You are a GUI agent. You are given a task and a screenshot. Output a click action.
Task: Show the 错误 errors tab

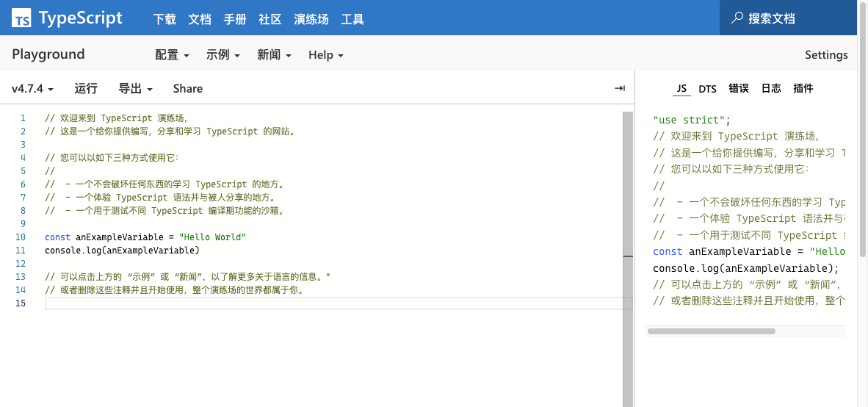739,89
